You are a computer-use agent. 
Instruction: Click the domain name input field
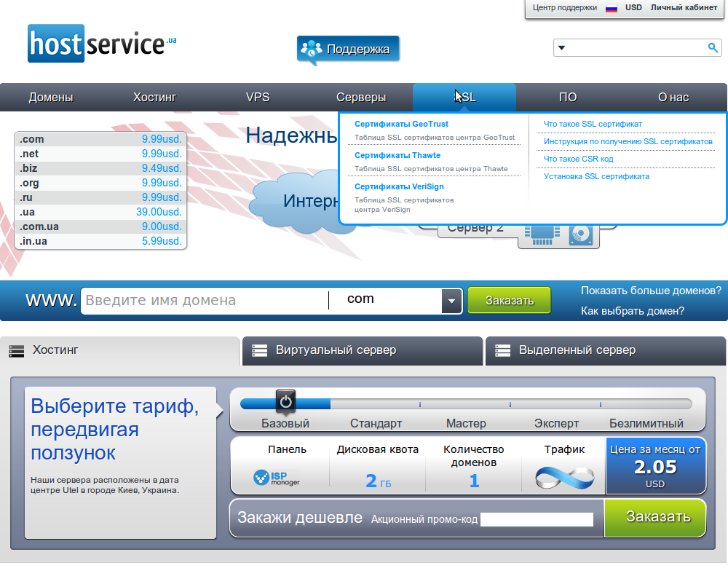coord(204,300)
